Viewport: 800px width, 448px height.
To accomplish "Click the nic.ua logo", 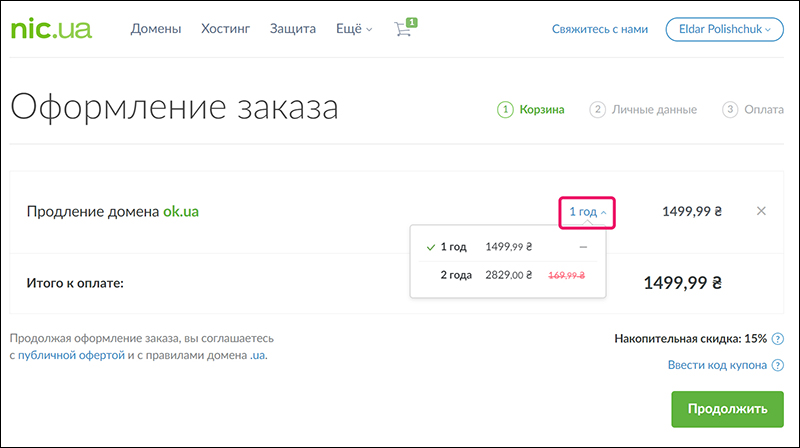I will coord(50,29).
